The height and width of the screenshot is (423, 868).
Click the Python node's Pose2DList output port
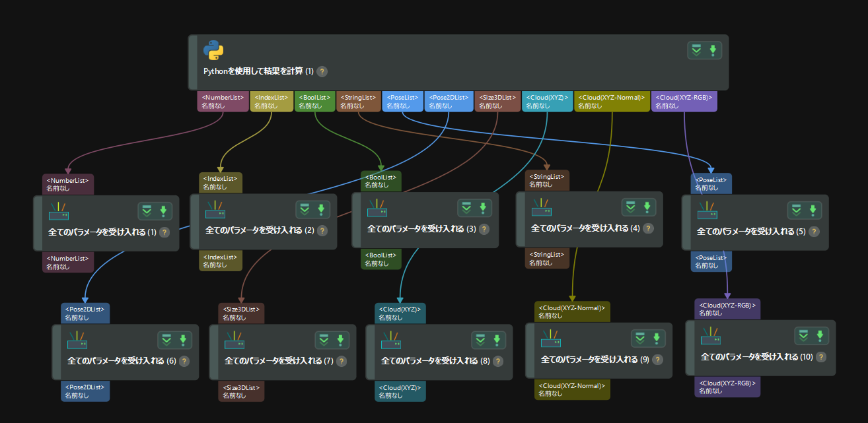pos(449,101)
